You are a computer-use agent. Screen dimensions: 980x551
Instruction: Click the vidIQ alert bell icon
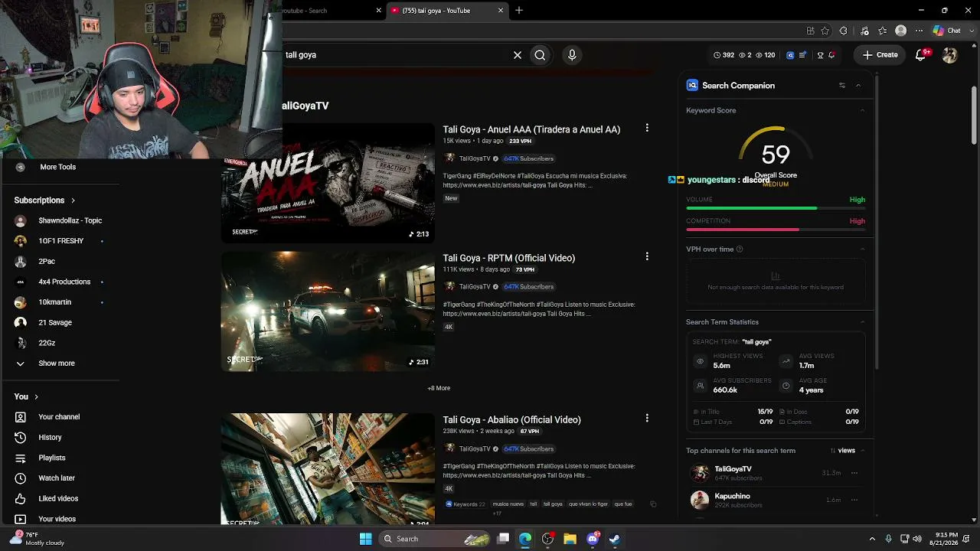coord(831,55)
